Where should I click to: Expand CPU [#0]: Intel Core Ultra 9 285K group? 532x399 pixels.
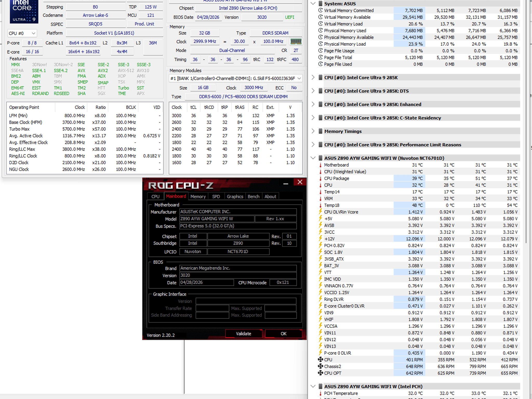(313, 77)
